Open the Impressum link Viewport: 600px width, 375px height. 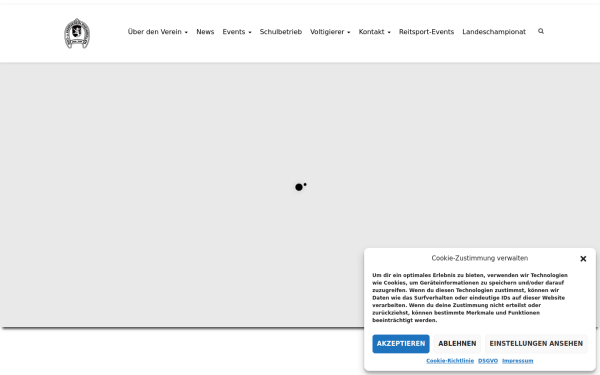coord(517,361)
